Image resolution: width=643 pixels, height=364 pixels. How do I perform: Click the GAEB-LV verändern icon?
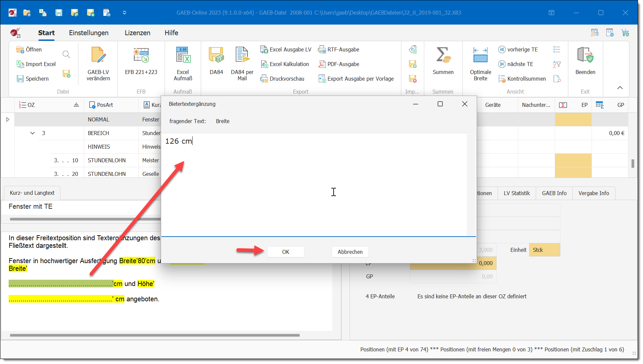coord(98,55)
